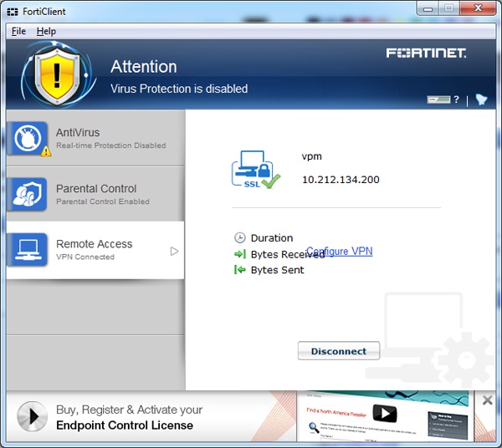Click the Bytes Sent arrow icon
502x448 pixels.
coord(240,270)
